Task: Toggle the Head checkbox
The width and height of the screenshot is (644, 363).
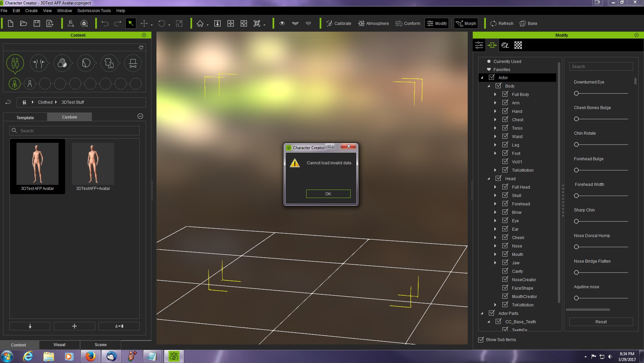Action: (x=498, y=178)
